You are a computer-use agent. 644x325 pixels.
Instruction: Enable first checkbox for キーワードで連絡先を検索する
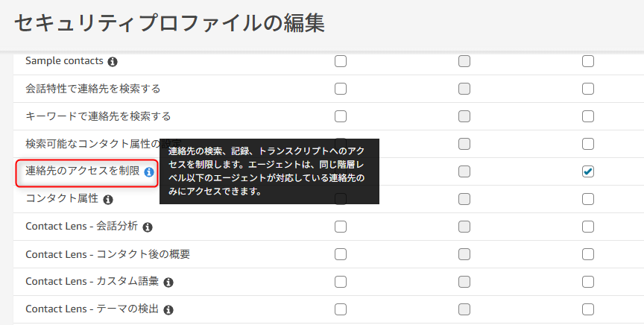pos(341,116)
